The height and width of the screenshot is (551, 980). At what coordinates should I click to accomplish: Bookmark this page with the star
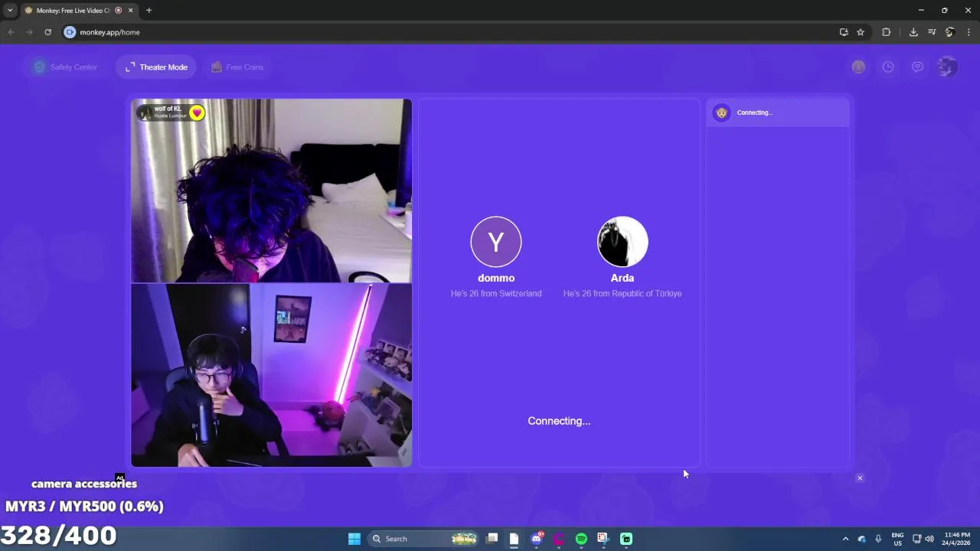[861, 32]
